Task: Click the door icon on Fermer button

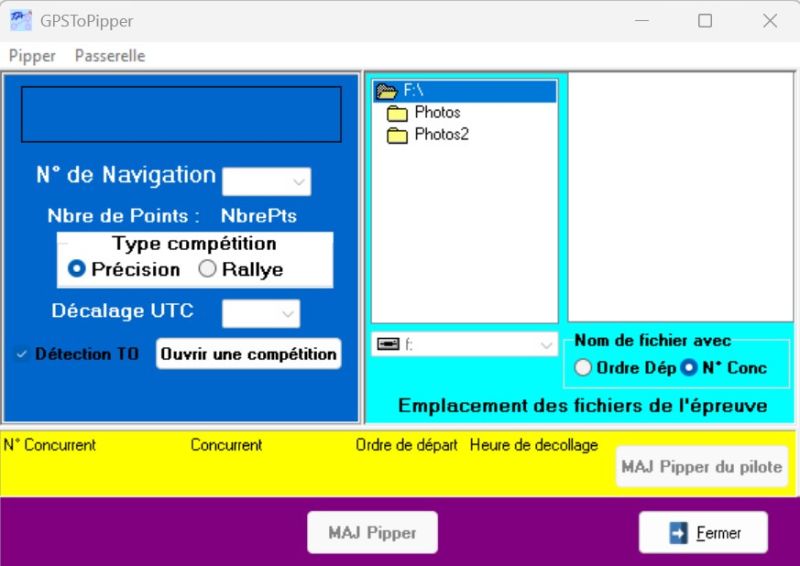Action: pos(679,533)
